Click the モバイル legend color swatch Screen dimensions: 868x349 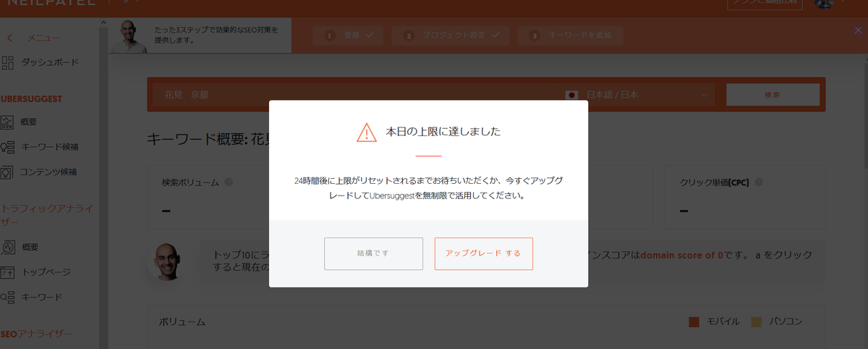pyautogui.click(x=693, y=321)
